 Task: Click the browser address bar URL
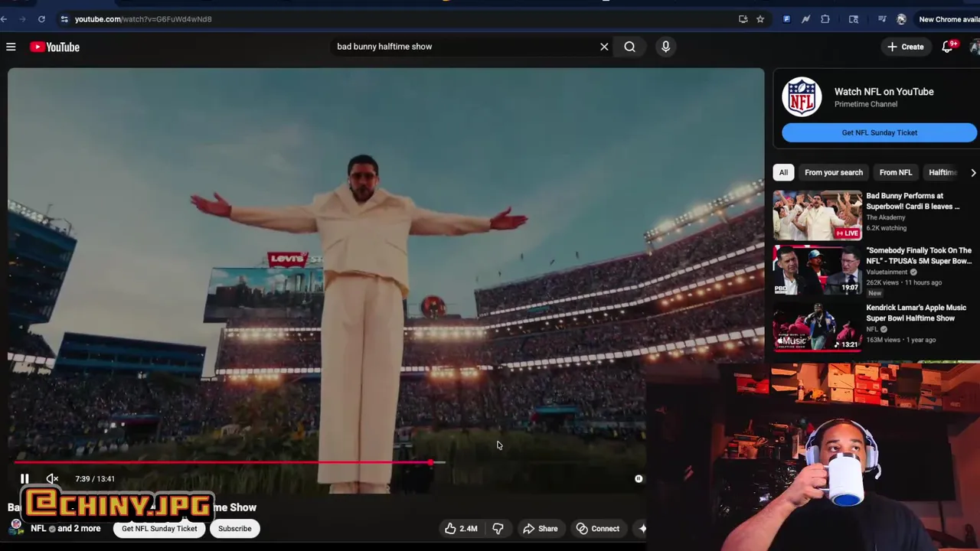click(x=143, y=19)
